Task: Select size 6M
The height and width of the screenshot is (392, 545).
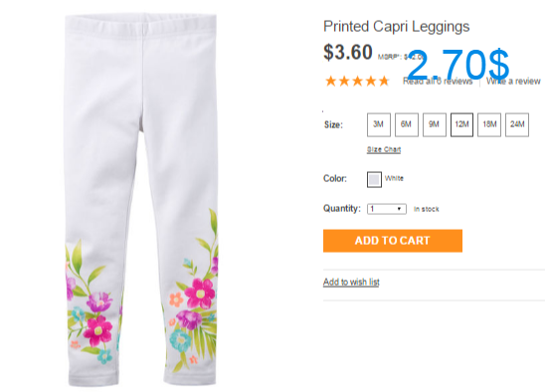Action: click(x=407, y=124)
